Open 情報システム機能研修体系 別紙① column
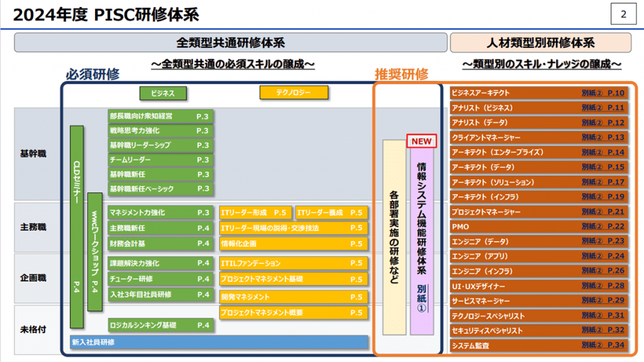This screenshot has width=644, height=362. (x=422, y=240)
